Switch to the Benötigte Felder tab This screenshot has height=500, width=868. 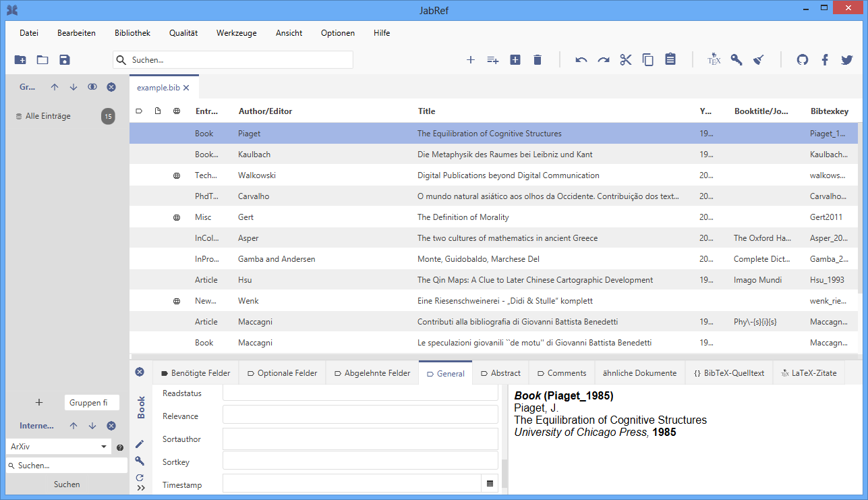195,372
